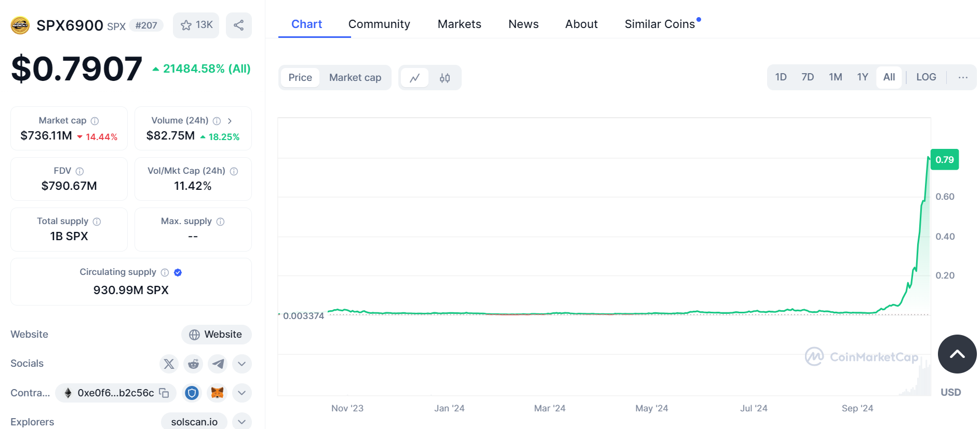Open Volume (24h) details arrow
Image resolution: width=980 pixels, height=429 pixels.
(230, 121)
